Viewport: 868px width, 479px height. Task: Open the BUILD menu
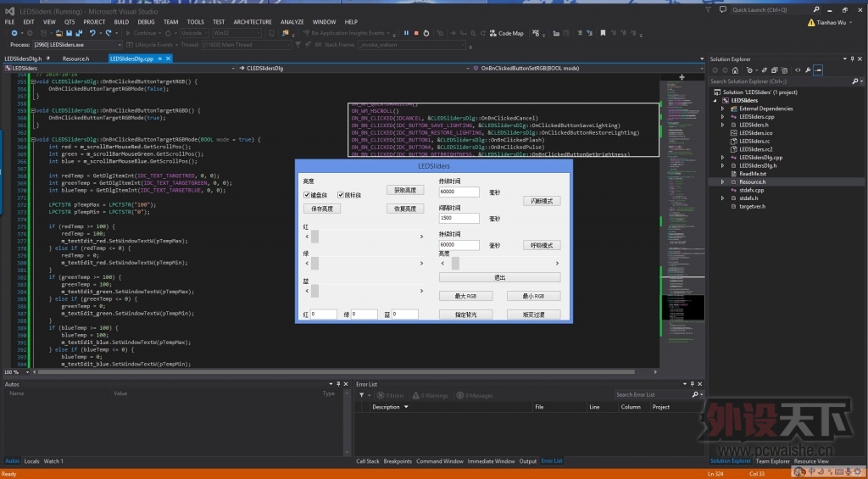121,22
